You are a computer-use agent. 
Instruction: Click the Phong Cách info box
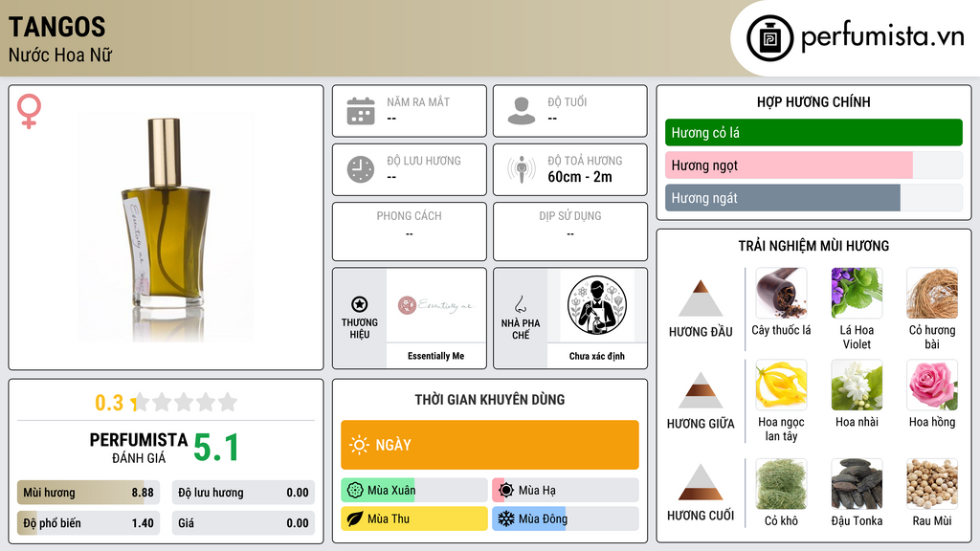coord(410,231)
